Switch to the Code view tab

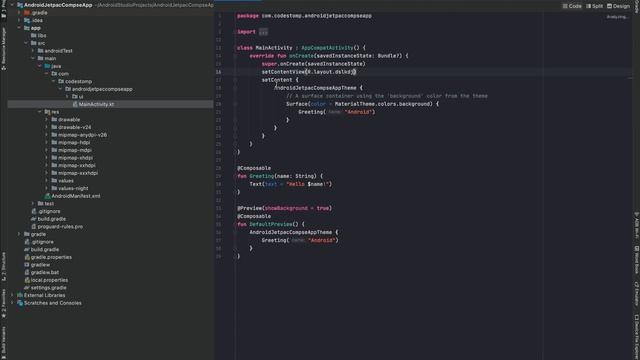click(x=572, y=6)
